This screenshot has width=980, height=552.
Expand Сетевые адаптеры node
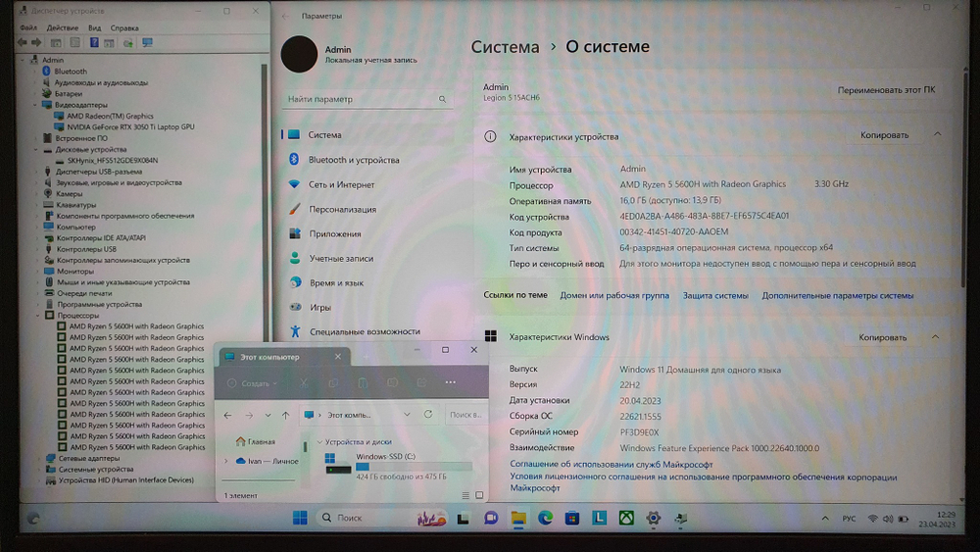click(39, 458)
